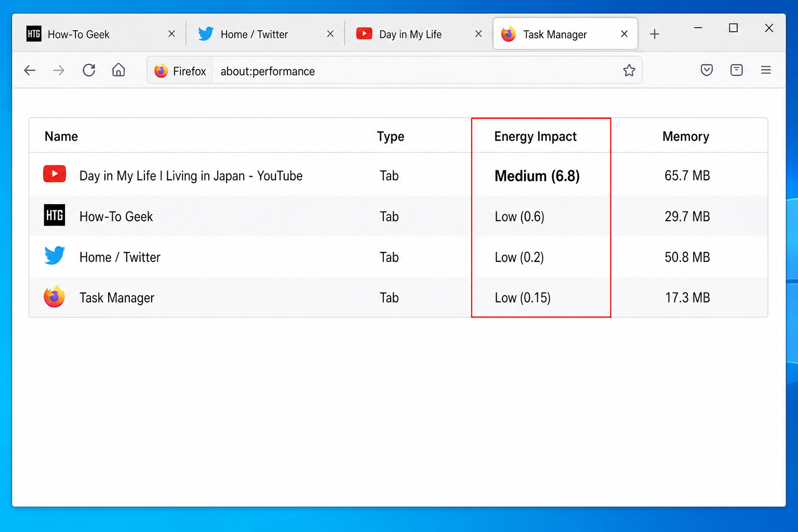Close the Day in My Life tab
The width and height of the screenshot is (798, 532).
click(x=478, y=34)
